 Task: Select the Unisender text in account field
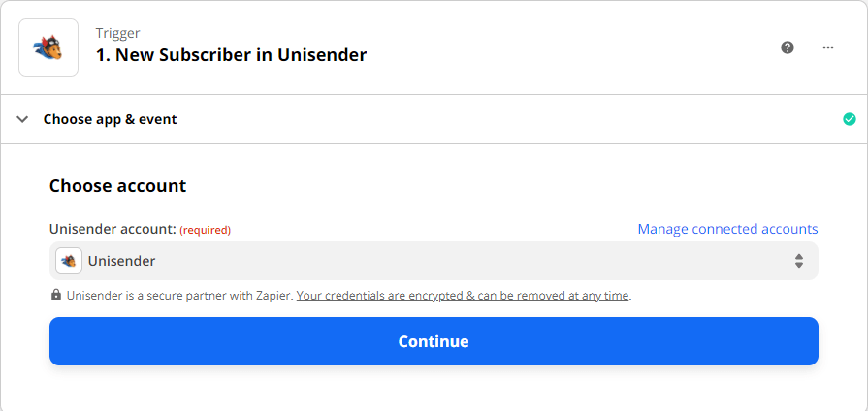pos(122,261)
